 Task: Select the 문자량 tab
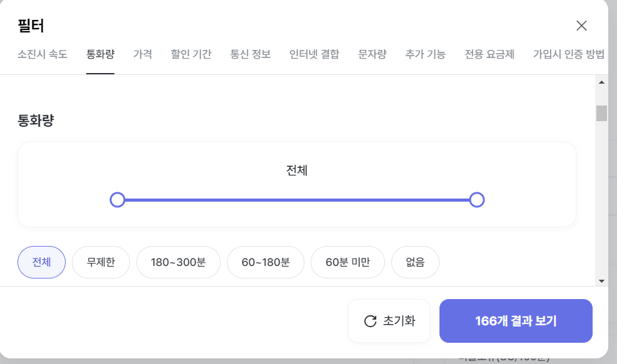(372, 54)
